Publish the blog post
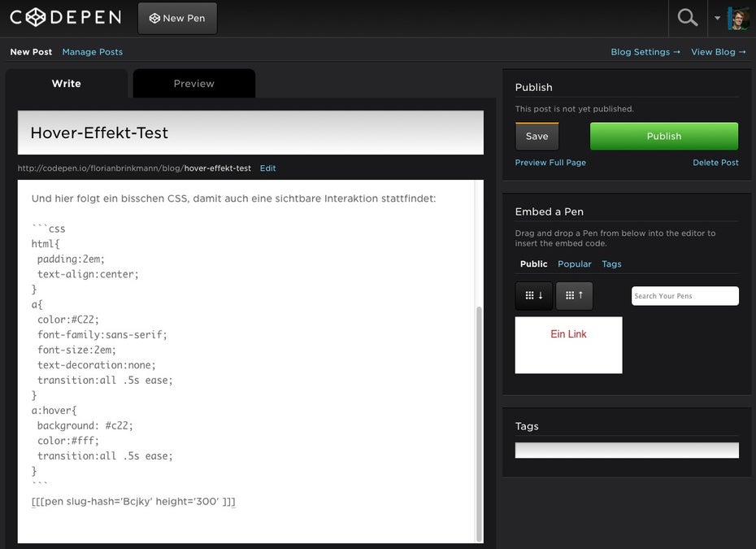Viewport: 756px width, 549px height. point(664,136)
